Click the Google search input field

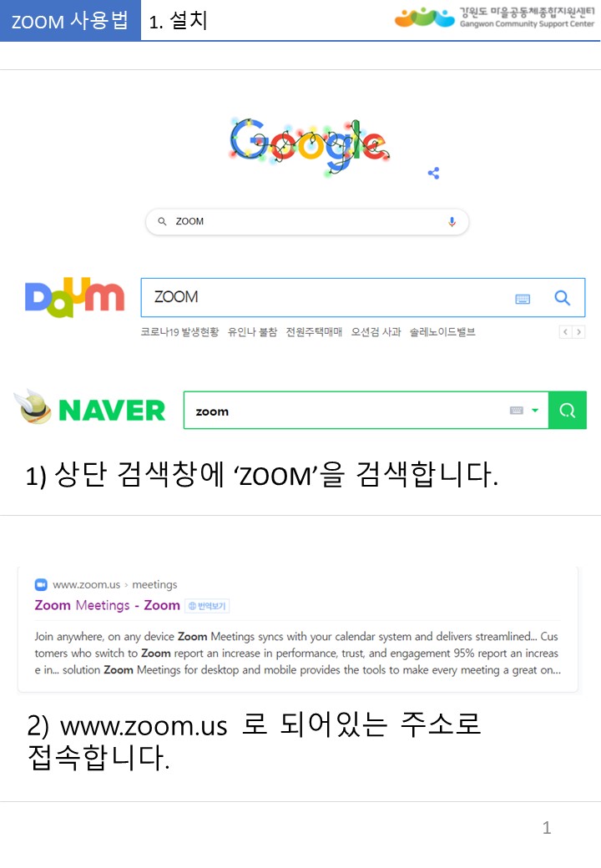(307, 221)
